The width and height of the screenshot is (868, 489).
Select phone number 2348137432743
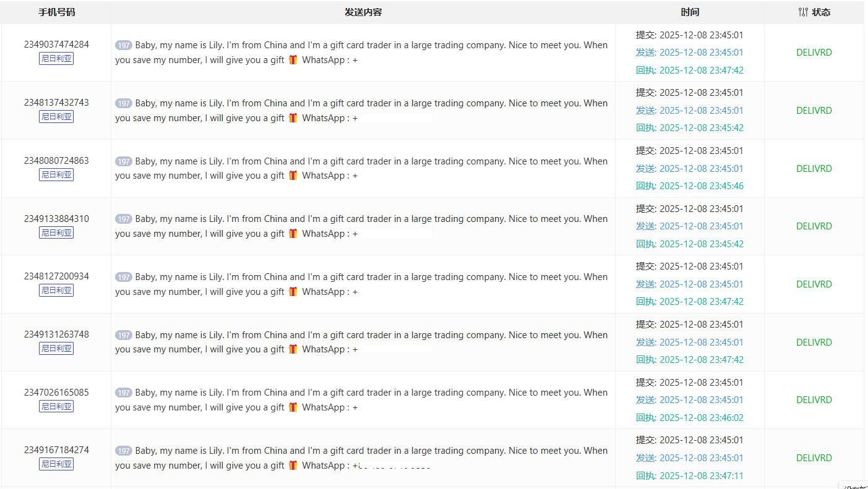click(x=56, y=103)
